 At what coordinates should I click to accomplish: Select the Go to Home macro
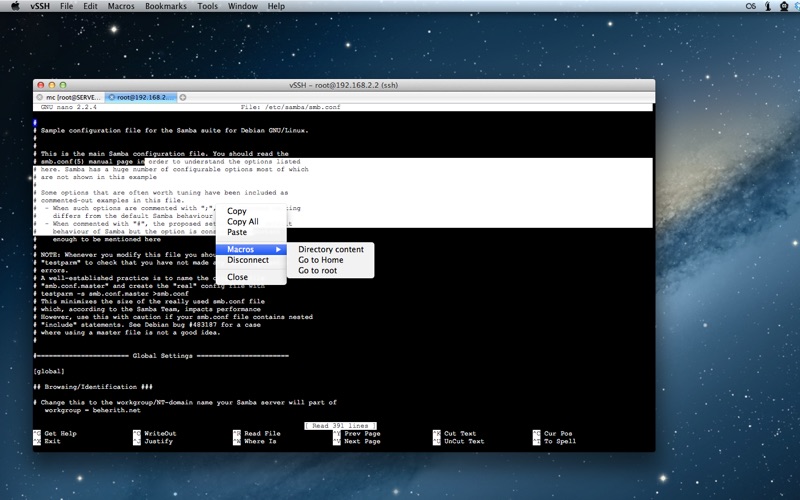point(321,260)
